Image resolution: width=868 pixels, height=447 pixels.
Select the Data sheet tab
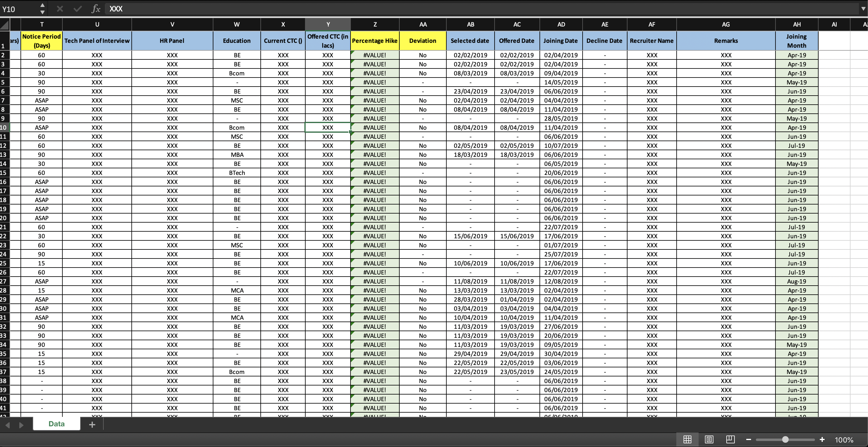tap(57, 424)
